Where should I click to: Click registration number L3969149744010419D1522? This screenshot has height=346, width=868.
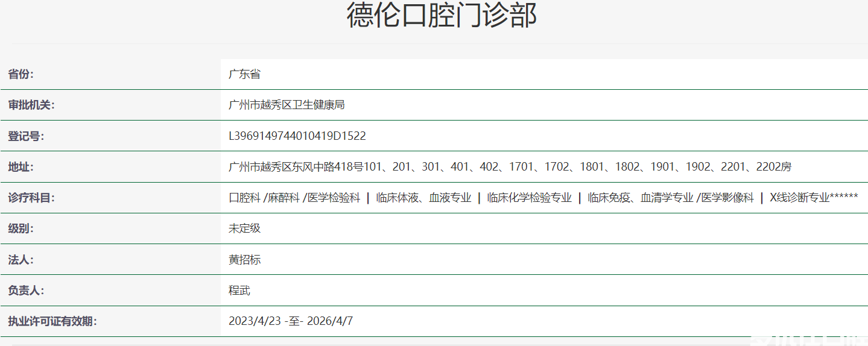pos(297,136)
